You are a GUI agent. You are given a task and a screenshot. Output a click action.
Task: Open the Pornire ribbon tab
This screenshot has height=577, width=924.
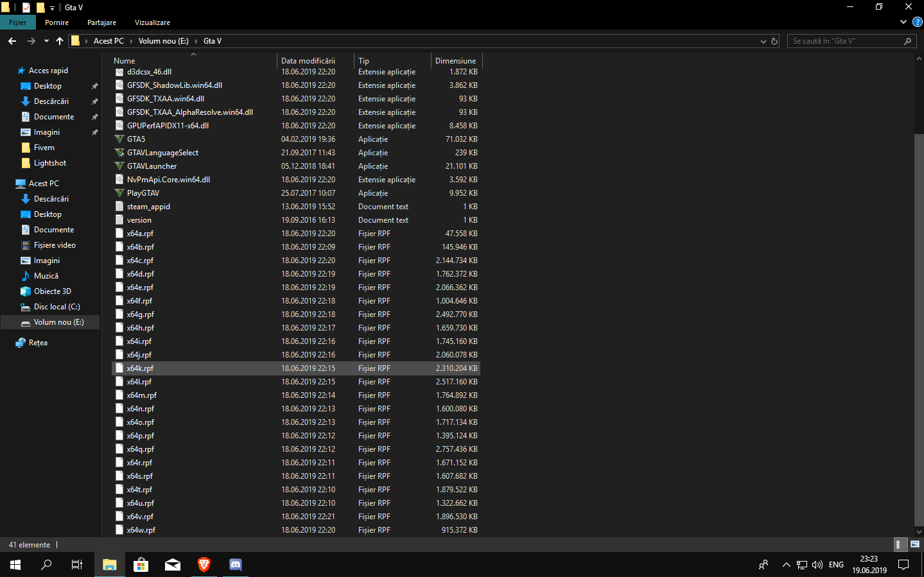click(x=57, y=22)
